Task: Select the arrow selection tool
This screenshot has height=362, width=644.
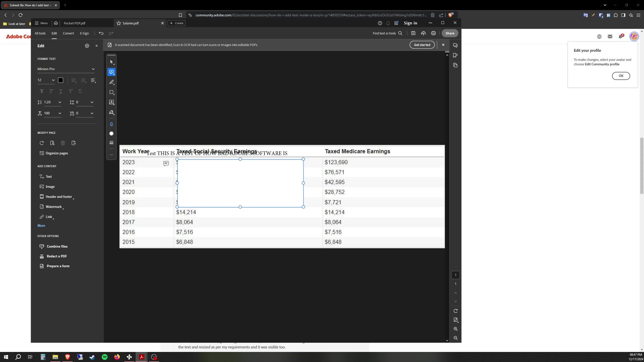Action: (x=111, y=62)
